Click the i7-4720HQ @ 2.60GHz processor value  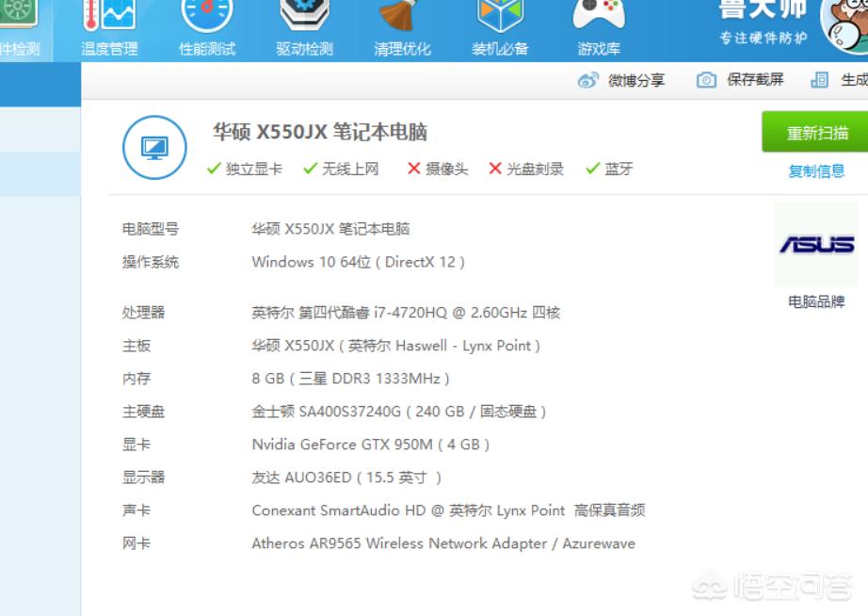tap(406, 313)
